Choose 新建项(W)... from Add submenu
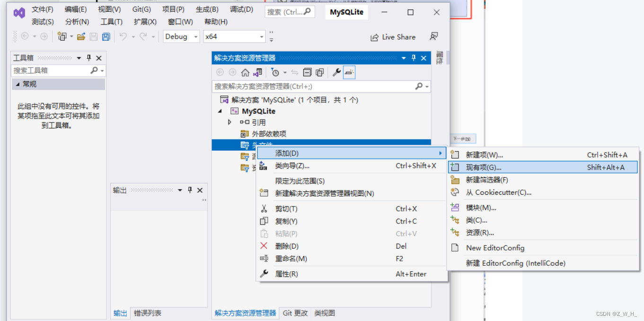This screenshot has width=644, height=321. (x=542, y=155)
